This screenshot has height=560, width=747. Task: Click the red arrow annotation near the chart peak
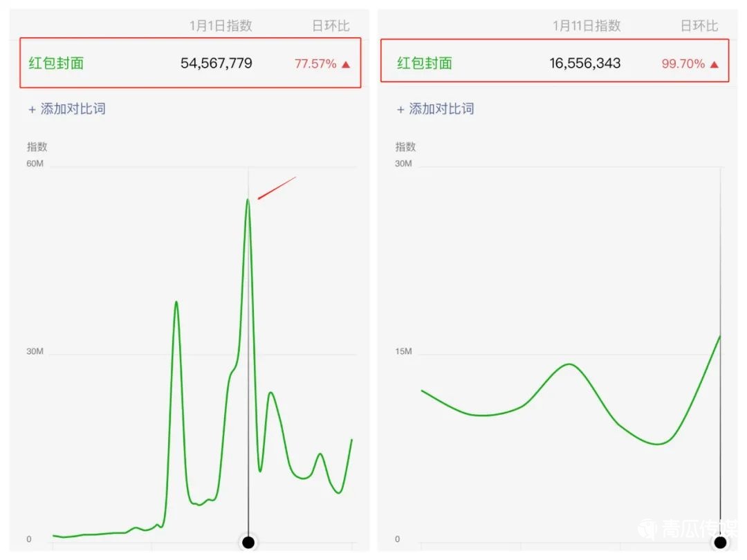(277, 188)
